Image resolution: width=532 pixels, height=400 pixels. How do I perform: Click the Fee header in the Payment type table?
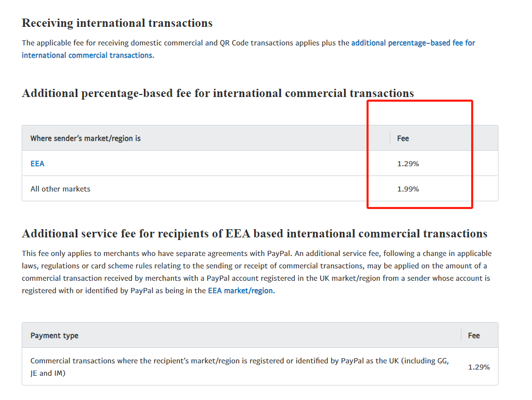point(474,335)
